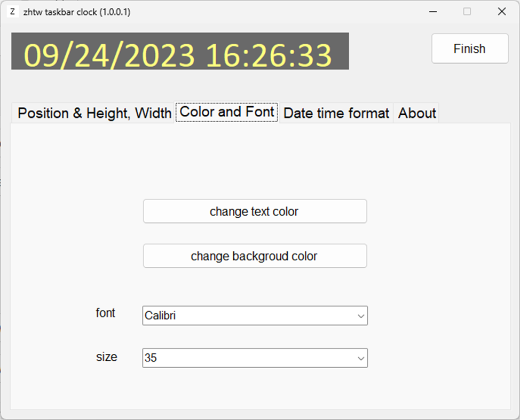Click the font label
The height and width of the screenshot is (420, 520).
pyautogui.click(x=106, y=313)
